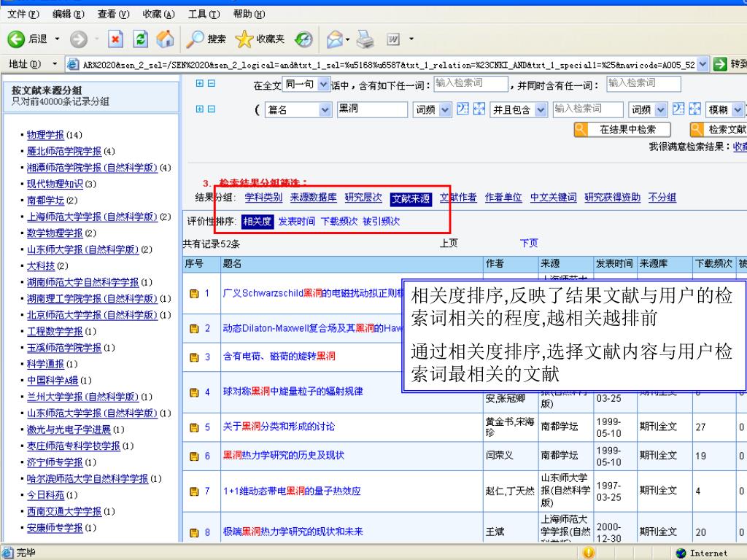Open the 收藏(A) menu
Image resolution: width=747 pixels, height=560 pixels.
158,14
